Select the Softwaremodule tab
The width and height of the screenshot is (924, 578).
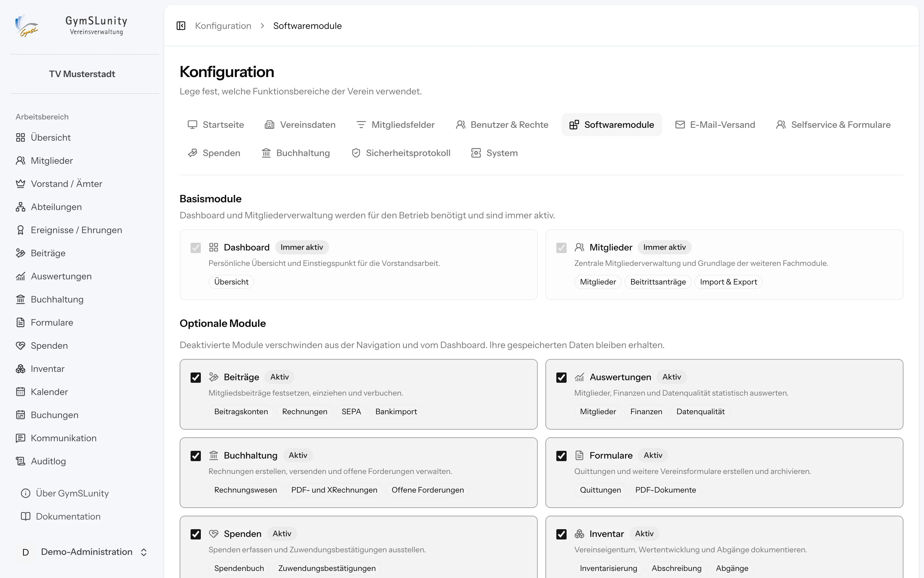[x=612, y=125]
